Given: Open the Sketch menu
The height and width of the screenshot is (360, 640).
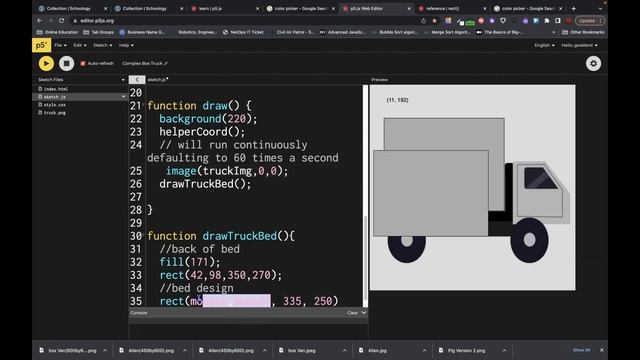Looking at the screenshot, I should coord(102,45).
